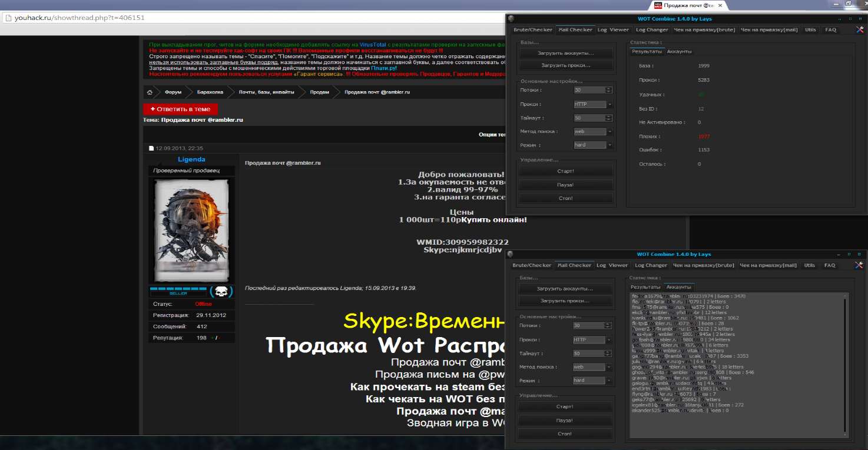
Task: Click the red Ответить в теме button
Action: point(181,109)
